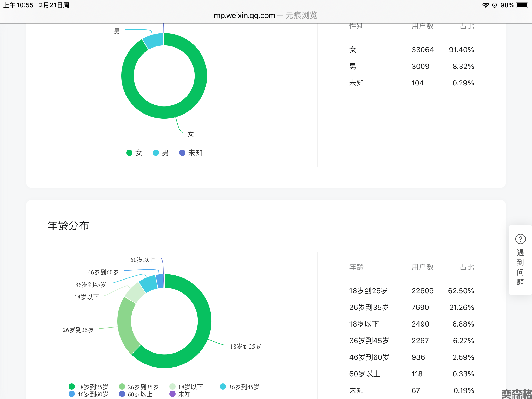Tap the Wi-Fi status icon

click(485, 5)
